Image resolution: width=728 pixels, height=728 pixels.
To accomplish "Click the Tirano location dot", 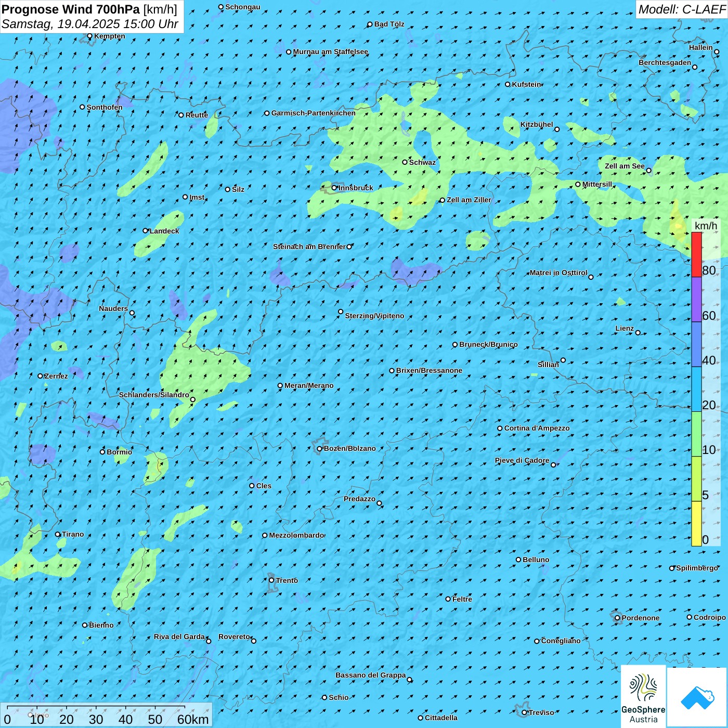I will click(x=58, y=535).
